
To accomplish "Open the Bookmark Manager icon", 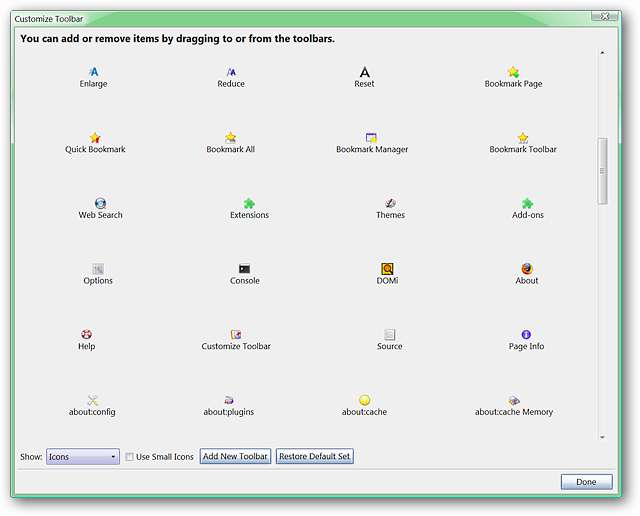I will 371,138.
